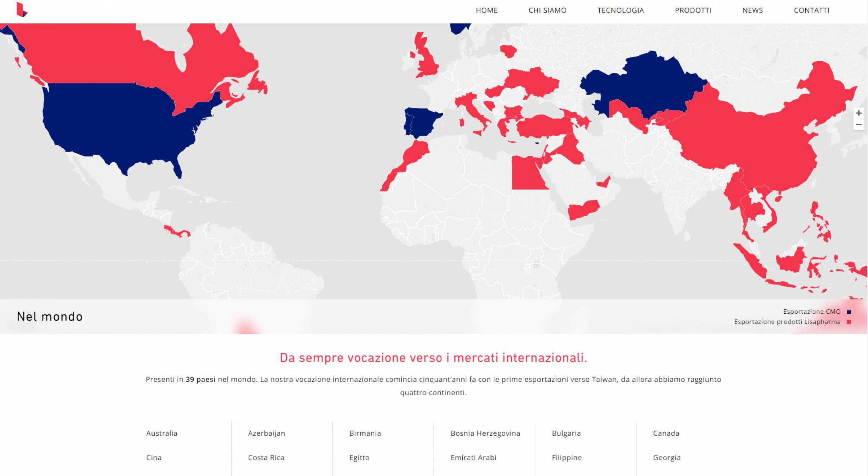Select Egypt on the map
This screenshot has width=868, height=476.
526,173
